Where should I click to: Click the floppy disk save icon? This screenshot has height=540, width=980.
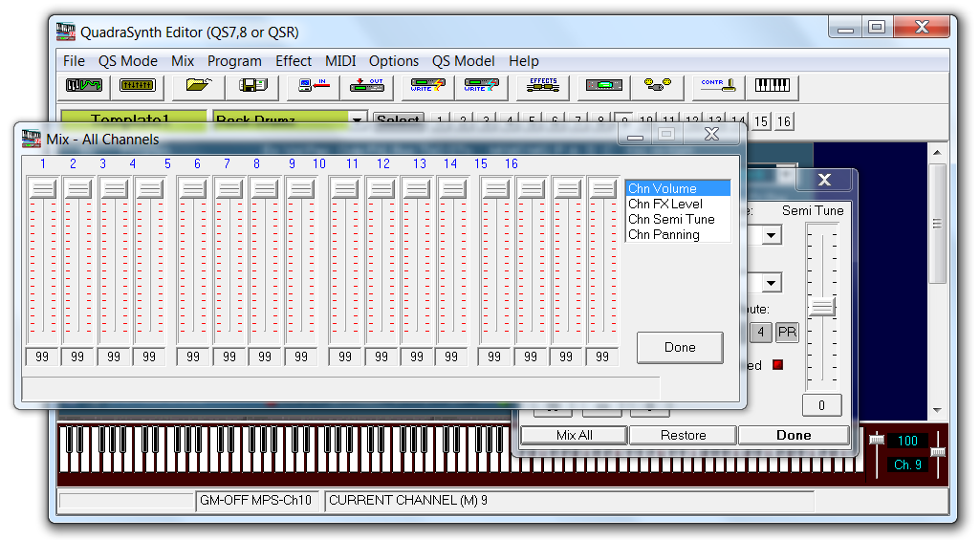click(x=252, y=86)
